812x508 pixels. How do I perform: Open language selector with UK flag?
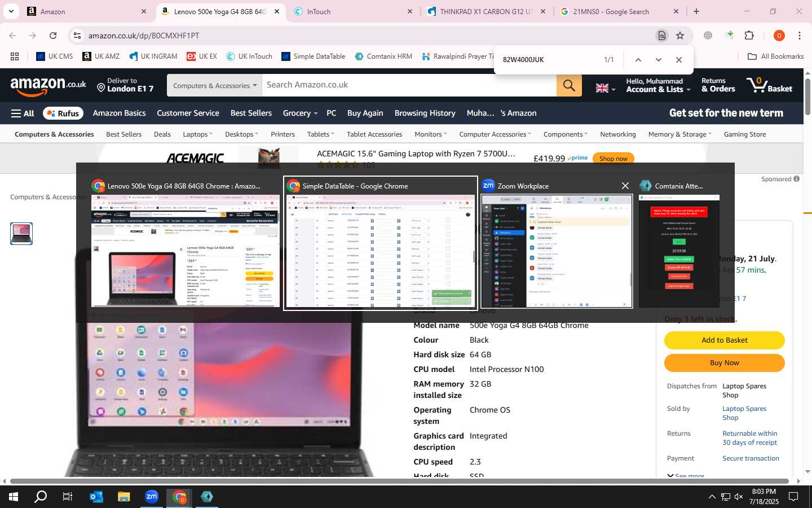(x=606, y=87)
